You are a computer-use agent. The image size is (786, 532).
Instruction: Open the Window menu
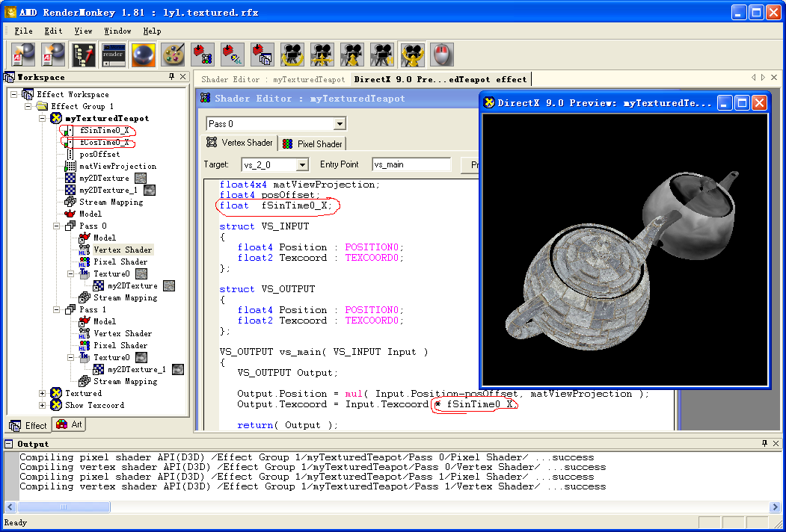pos(117,31)
